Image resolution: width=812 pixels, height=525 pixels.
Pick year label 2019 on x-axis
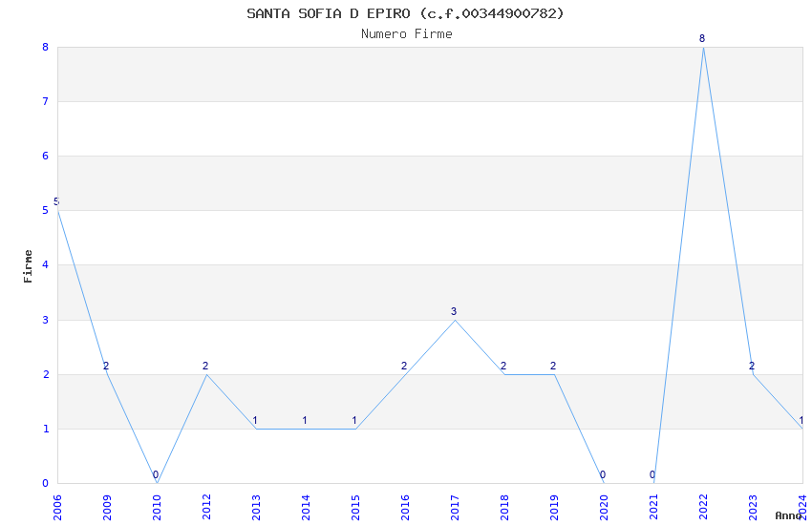(x=554, y=508)
